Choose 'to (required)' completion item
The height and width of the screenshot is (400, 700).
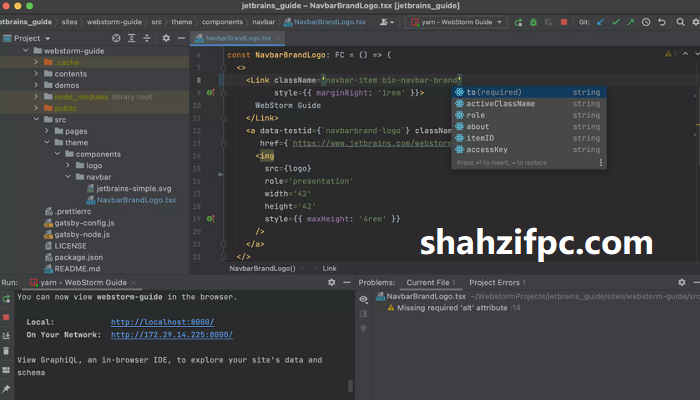[x=529, y=92]
